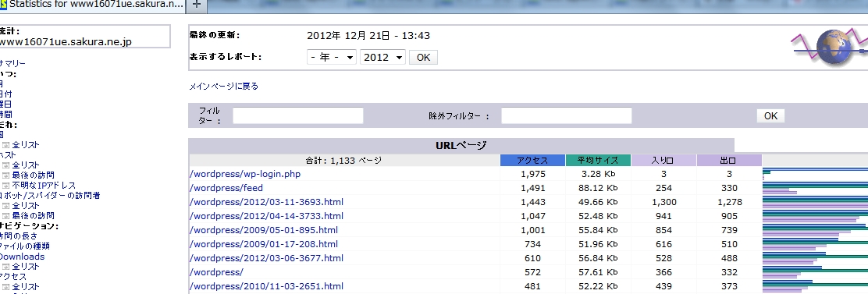Open 日付 report in the sidebar
The height and width of the screenshot is (294, 868).
click(x=5, y=94)
